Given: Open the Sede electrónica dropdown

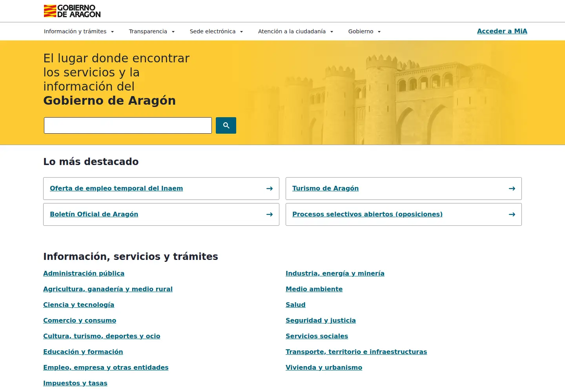Looking at the screenshot, I should click(217, 31).
